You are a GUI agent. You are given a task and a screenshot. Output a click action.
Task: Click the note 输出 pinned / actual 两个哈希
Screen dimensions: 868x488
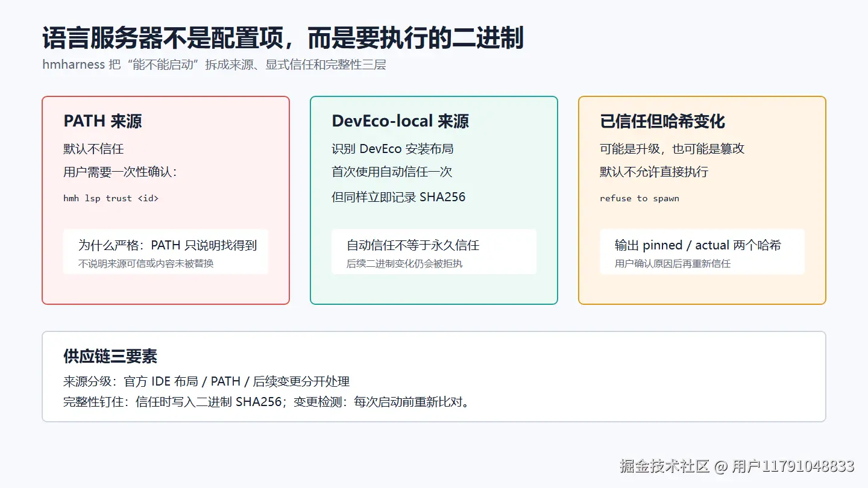coord(698,245)
